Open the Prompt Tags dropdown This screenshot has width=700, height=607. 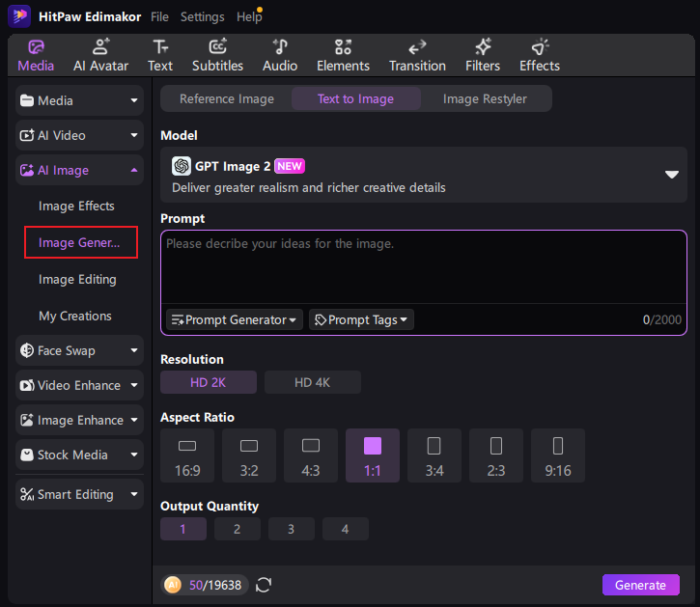[361, 320]
